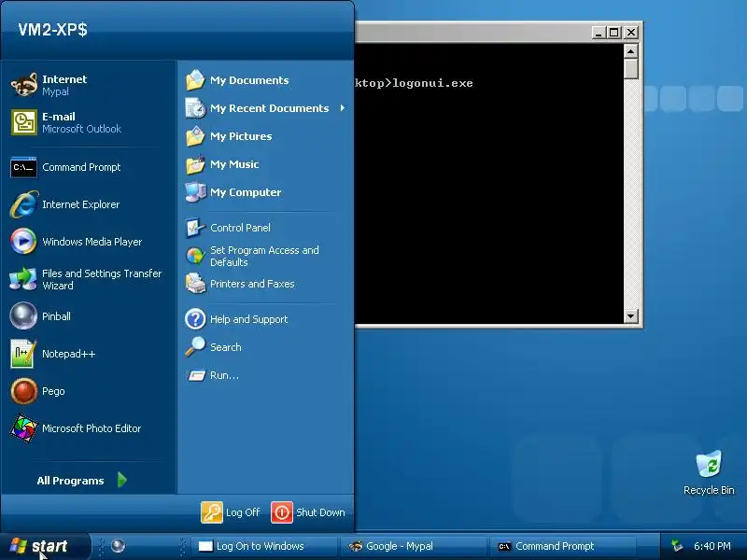Open My Documents folder icon

195,80
